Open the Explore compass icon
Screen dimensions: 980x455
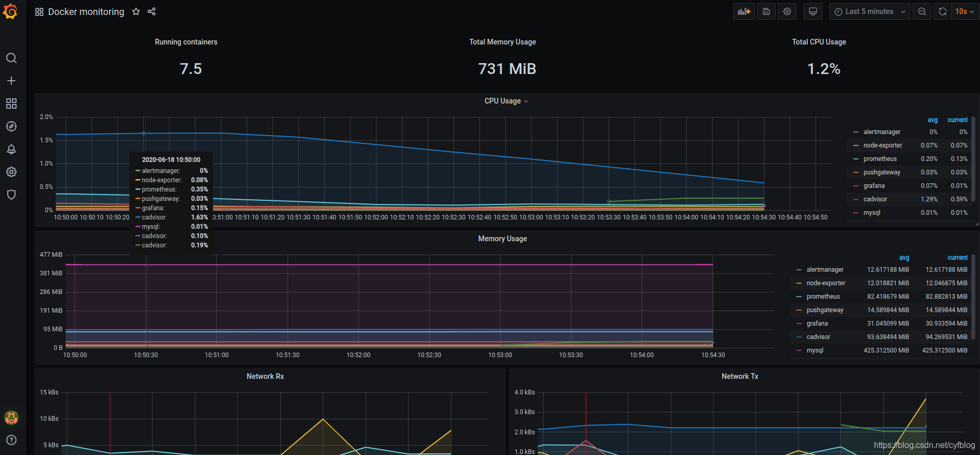(11, 126)
